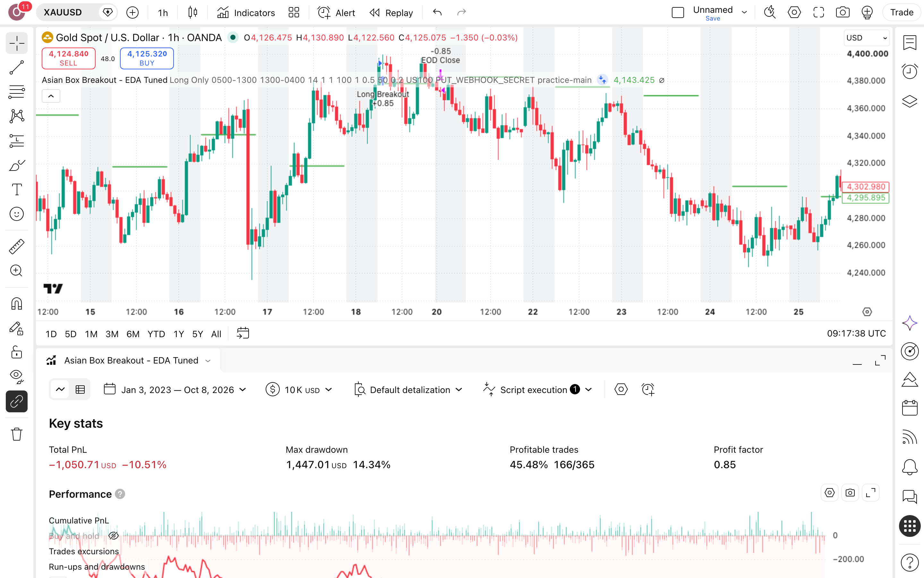
Task: Open the Indicators menu
Action: (246, 13)
